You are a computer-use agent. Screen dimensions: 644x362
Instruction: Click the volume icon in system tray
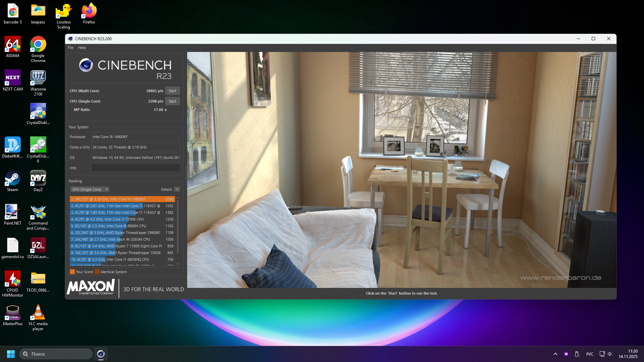coord(610,354)
